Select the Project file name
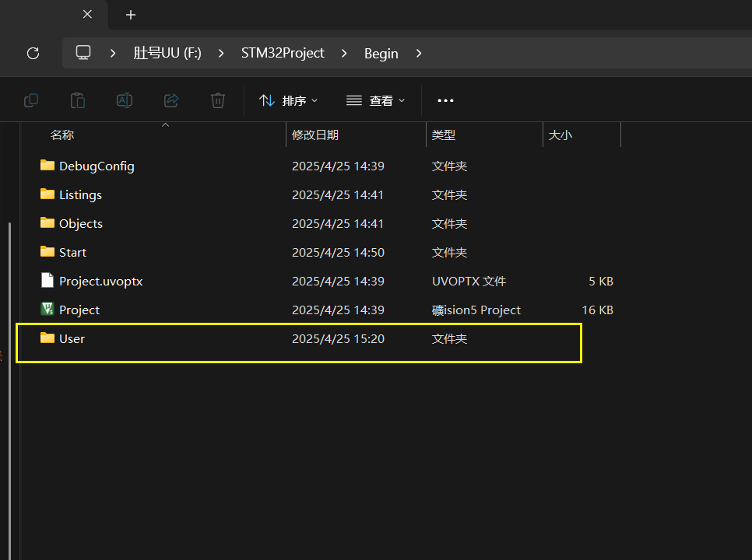This screenshot has width=752, height=560. [79, 310]
